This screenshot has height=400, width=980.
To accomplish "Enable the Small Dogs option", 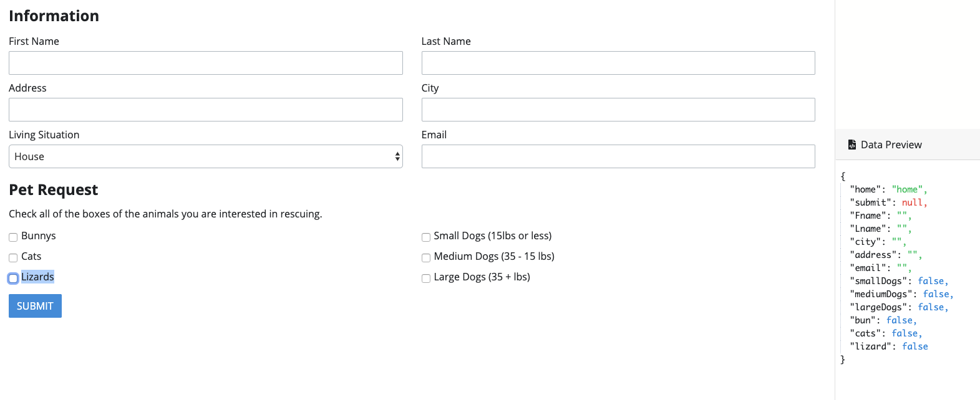I will 426,237.
